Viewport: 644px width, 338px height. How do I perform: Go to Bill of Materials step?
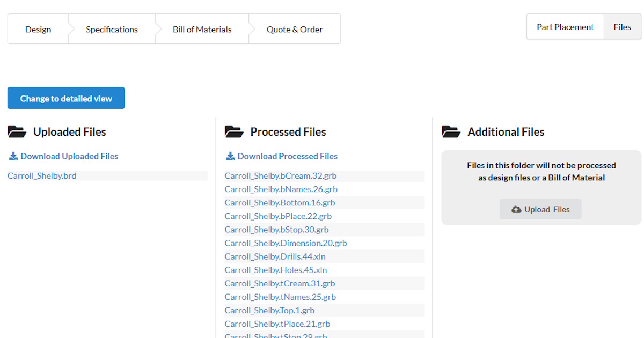(201, 29)
